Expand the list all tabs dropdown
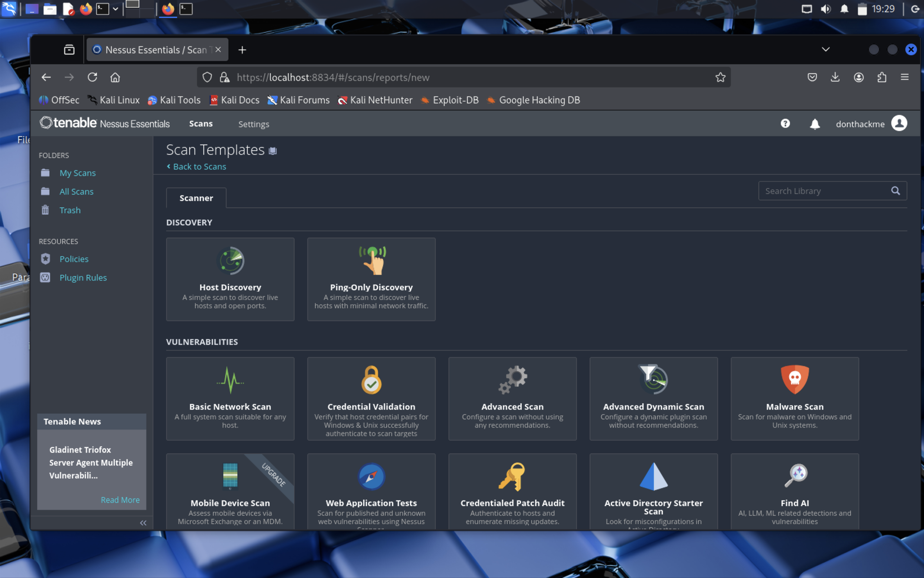 click(x=826, y=49)
